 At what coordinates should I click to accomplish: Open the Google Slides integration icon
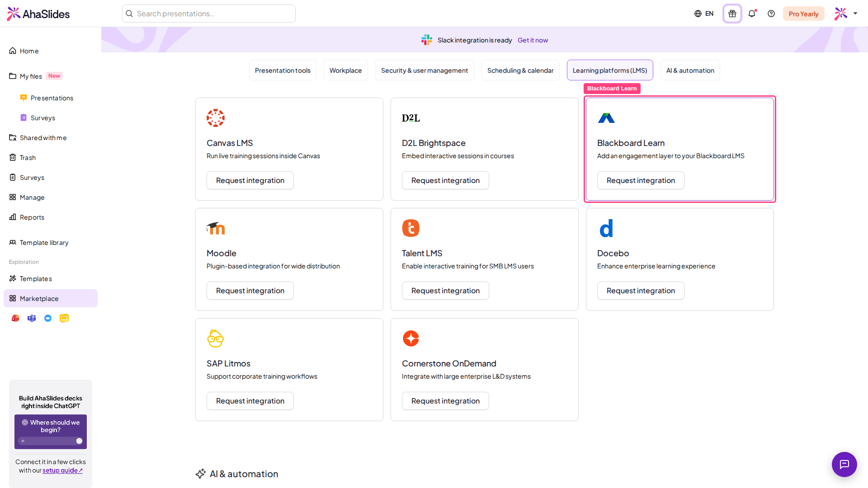pos(64,318)
